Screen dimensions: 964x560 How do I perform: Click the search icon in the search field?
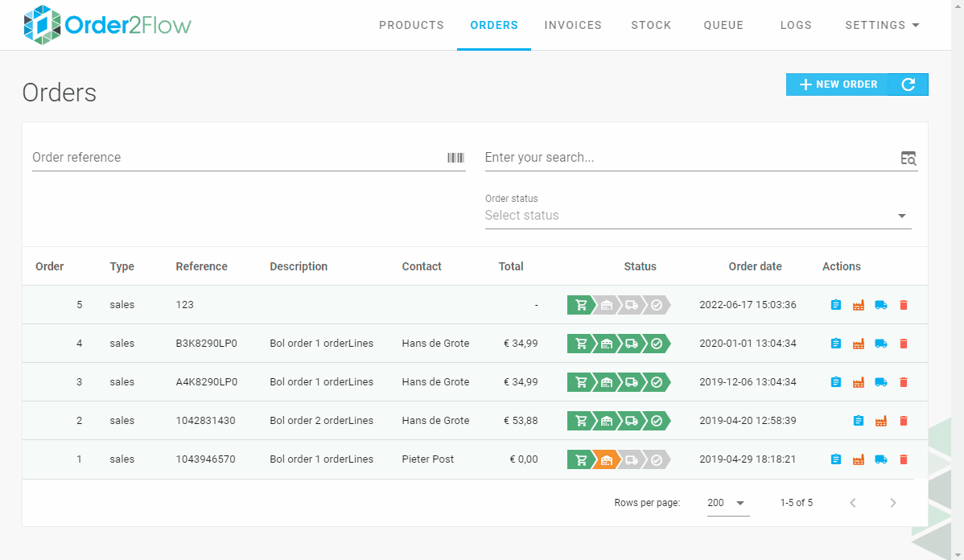[x=908, y=158]
